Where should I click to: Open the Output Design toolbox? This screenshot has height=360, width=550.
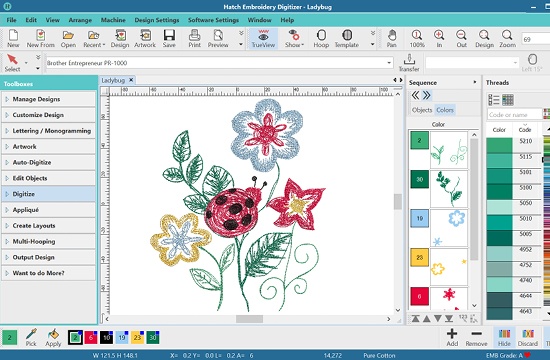click(x=48, y=257)
